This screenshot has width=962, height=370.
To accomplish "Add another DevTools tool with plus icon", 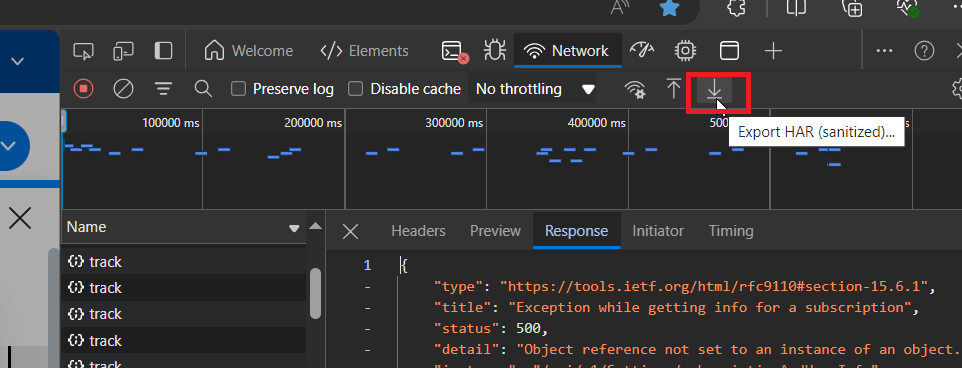I will click(774, 51).
